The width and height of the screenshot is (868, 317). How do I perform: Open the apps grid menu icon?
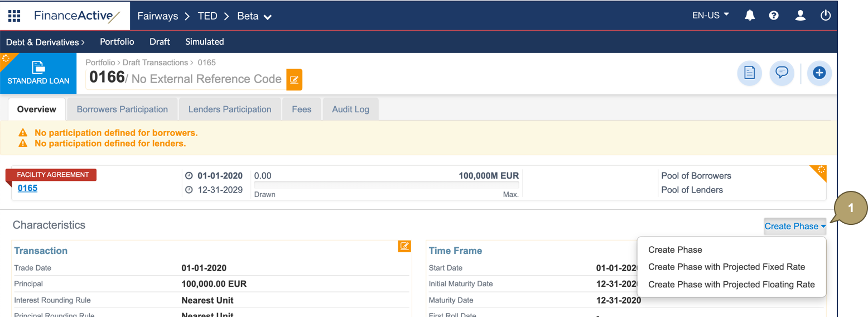(x=14, y=16)
